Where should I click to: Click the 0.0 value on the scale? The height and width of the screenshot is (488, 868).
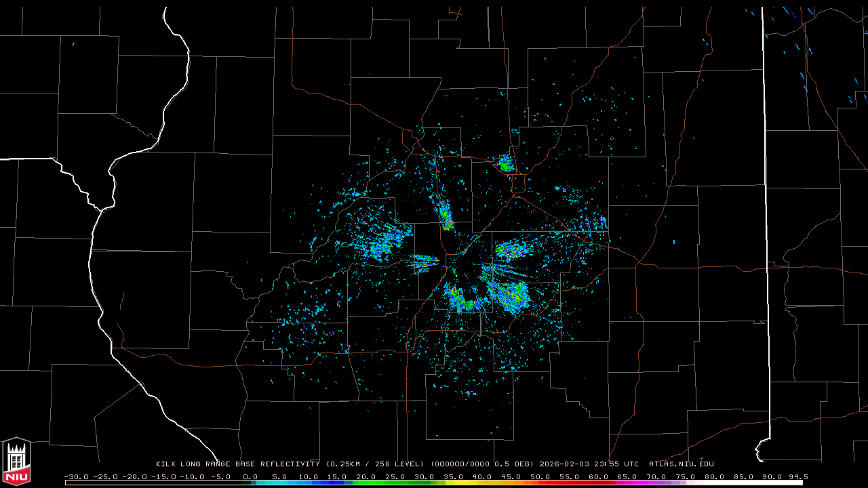click(x=250, y=476)
